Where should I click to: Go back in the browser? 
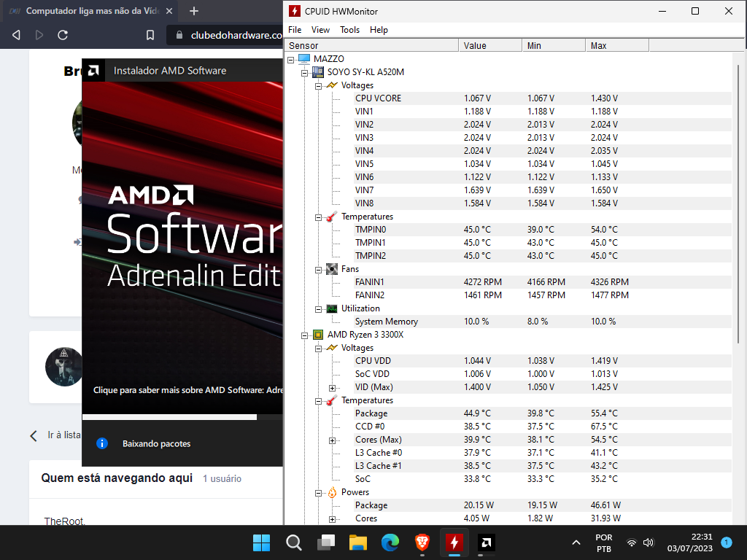(x=16, y=35)
